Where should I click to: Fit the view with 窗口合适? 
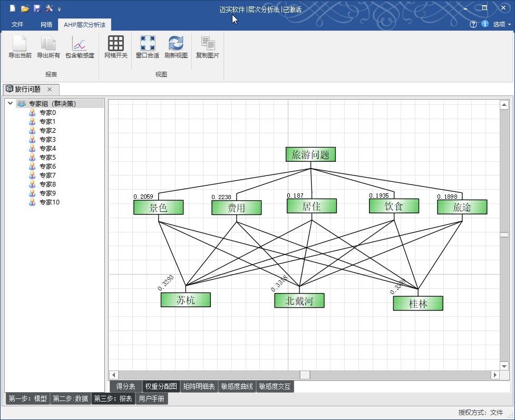coord(147,46)
